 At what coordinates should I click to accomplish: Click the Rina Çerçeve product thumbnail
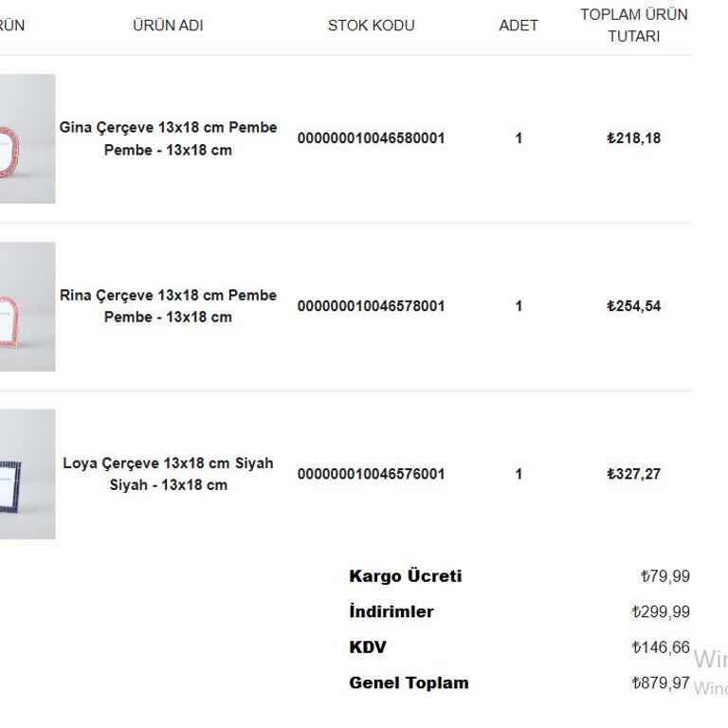27,307
